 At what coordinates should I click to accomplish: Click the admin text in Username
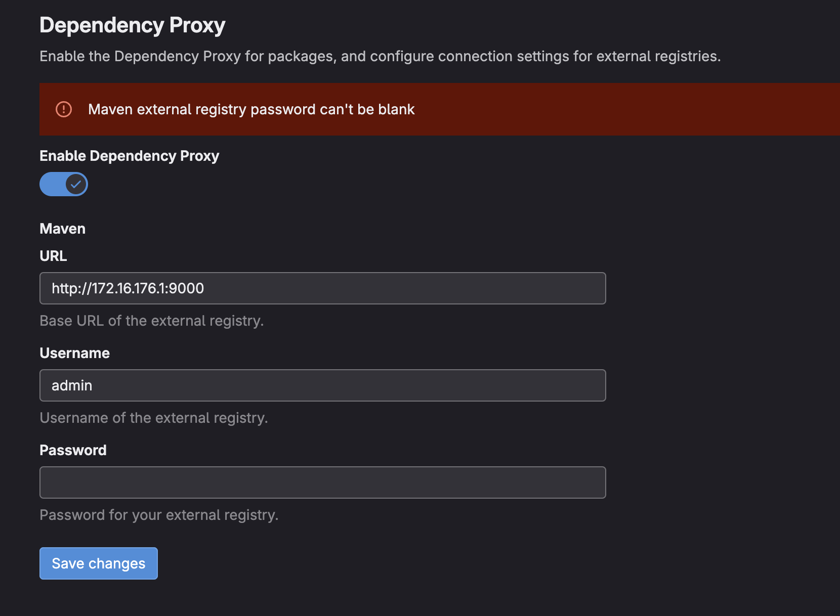pyautogui.click(x=72, y=385)
